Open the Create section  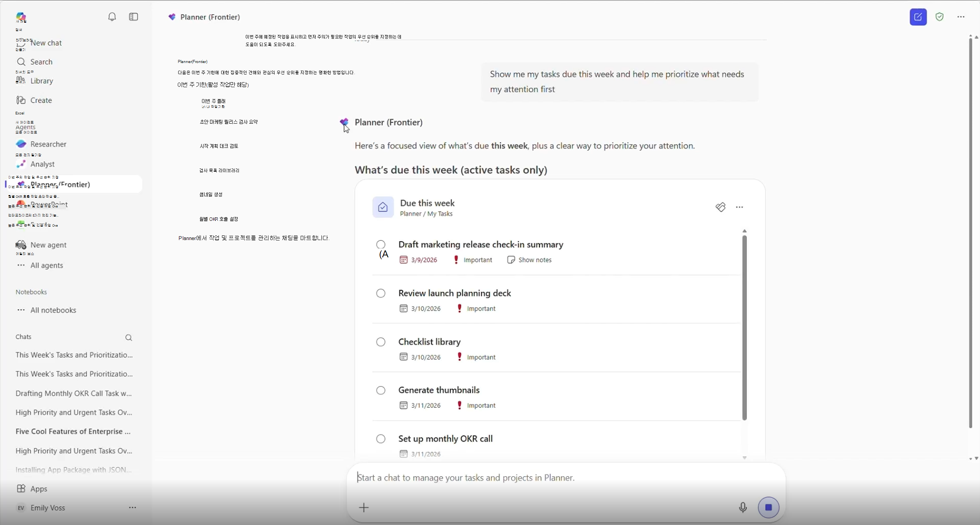pyautogui.click(x=34, y=100)
